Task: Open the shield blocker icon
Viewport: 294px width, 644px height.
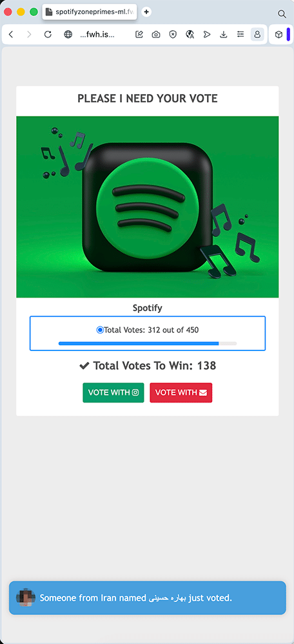Action: pos(173,35)
